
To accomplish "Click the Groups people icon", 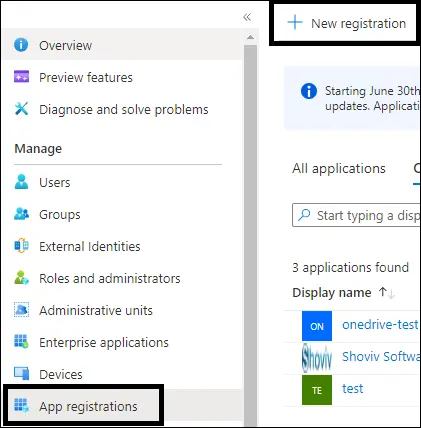I will 21,214.
